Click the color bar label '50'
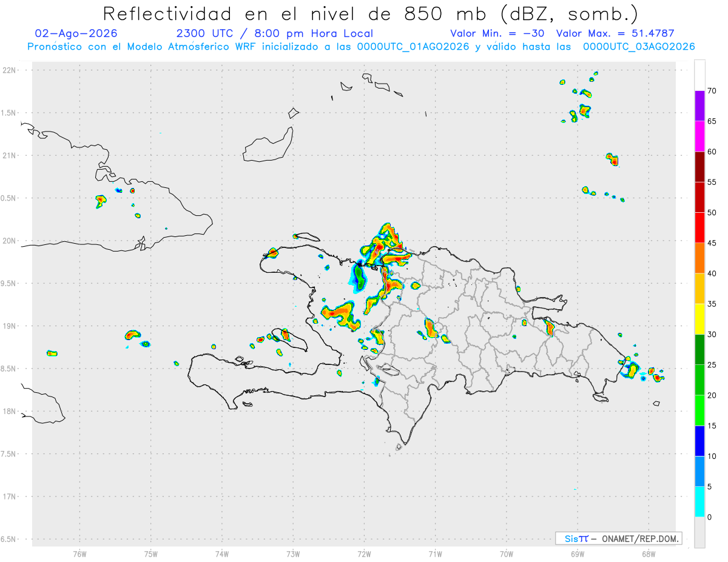 (712, 213)
